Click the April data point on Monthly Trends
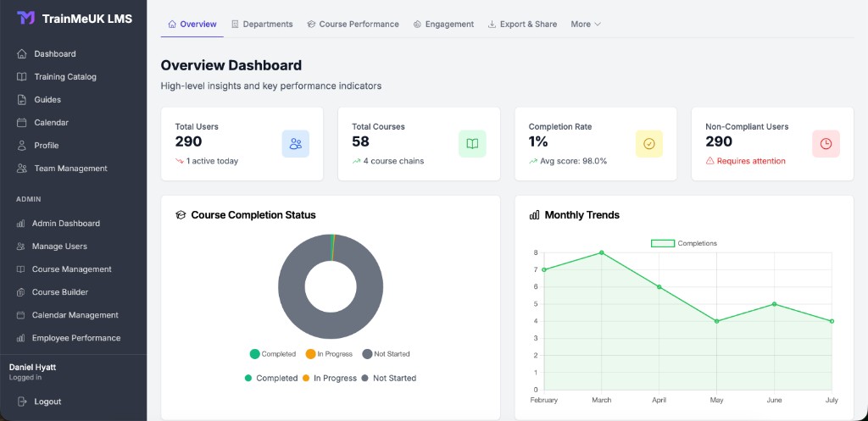This screenshot has height=421, width=868. 659,287
